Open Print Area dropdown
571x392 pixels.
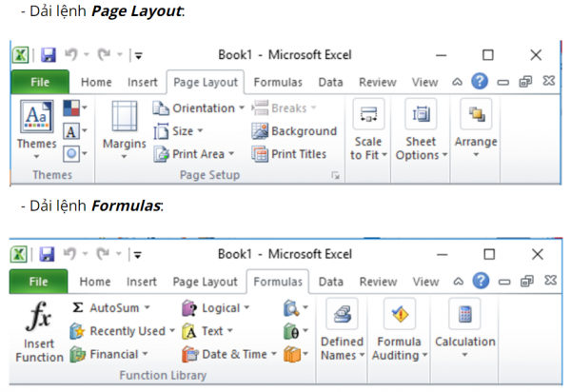[x=193, y=154]
